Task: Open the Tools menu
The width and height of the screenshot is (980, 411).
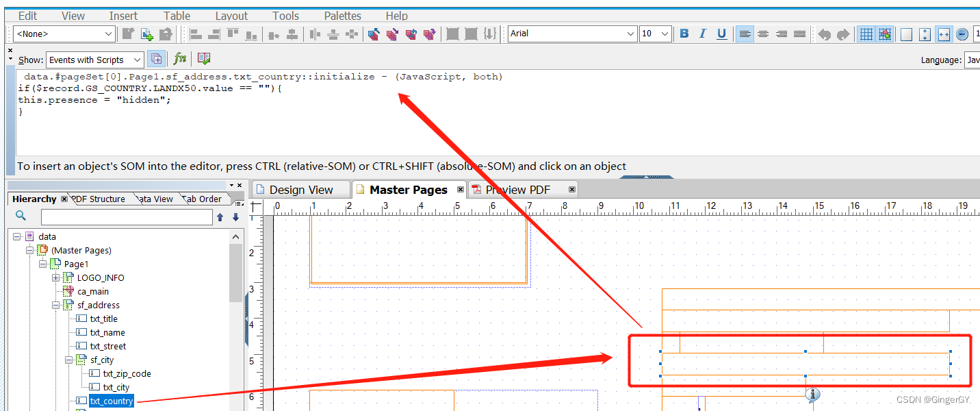Action: (285, 15)
